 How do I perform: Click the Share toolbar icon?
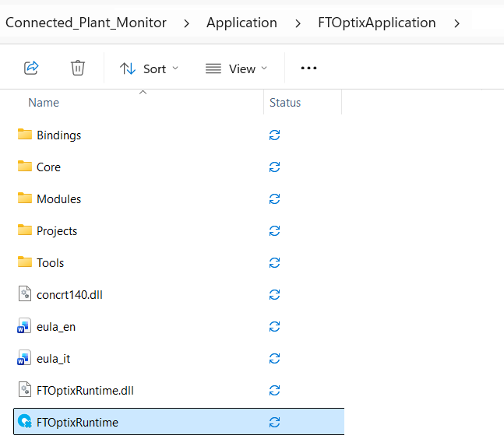pos(31,68)
